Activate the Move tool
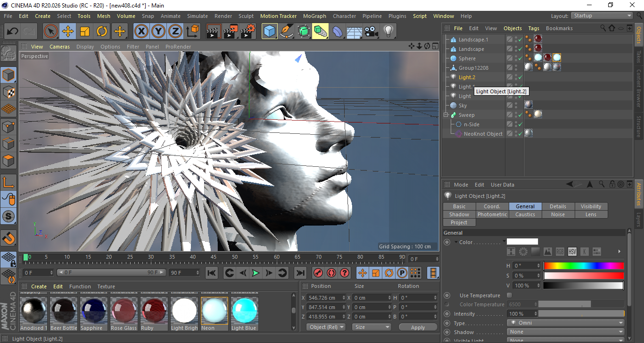Screen dimensions: 644x343 tap(68, 32)
